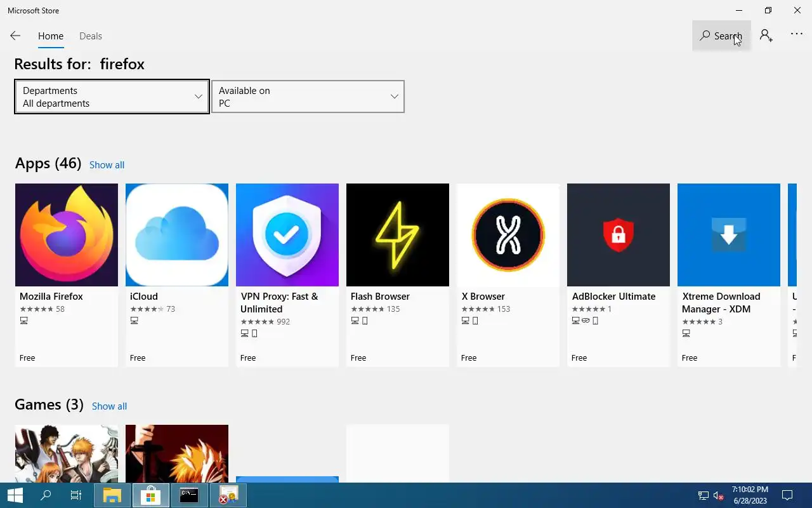Restore down the Microsoft Store window
This screenshot has height=508, width=812.
(768, 10)
